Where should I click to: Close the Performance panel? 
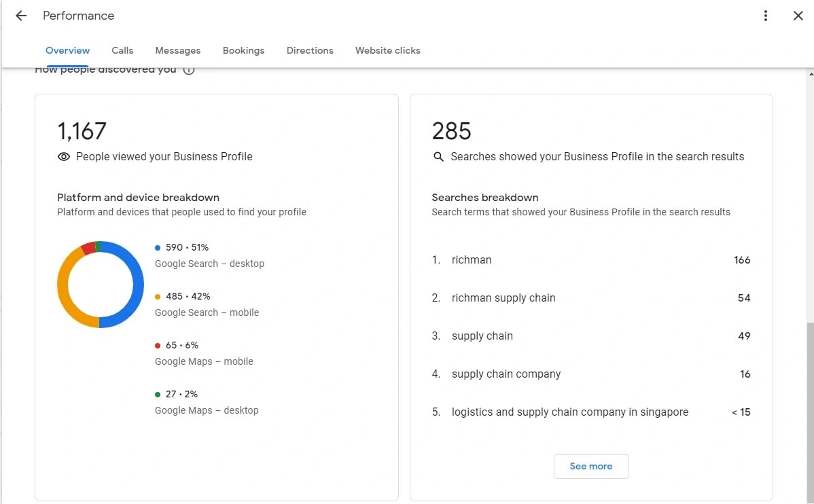point(798,16)
